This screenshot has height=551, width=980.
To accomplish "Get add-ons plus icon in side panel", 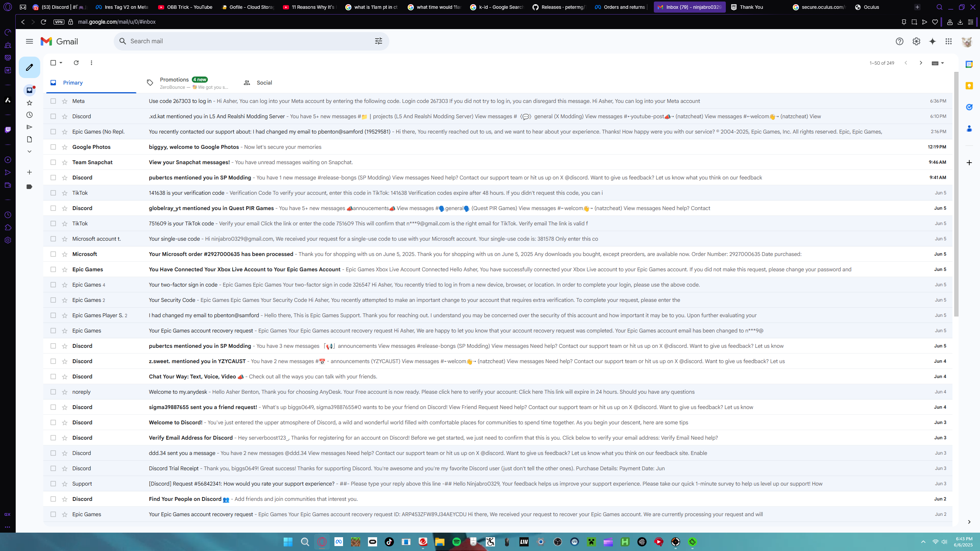I will [969, 163].
